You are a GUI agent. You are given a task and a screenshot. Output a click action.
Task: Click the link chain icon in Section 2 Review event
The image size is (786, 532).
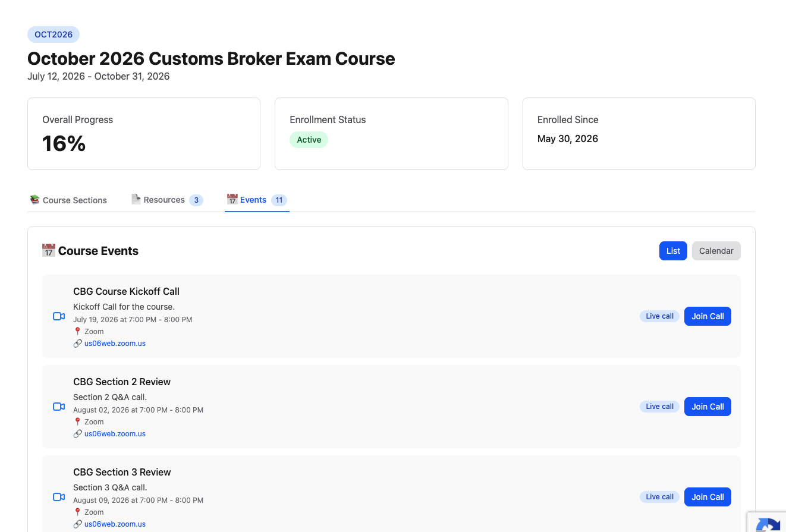(x=77, y=434)
